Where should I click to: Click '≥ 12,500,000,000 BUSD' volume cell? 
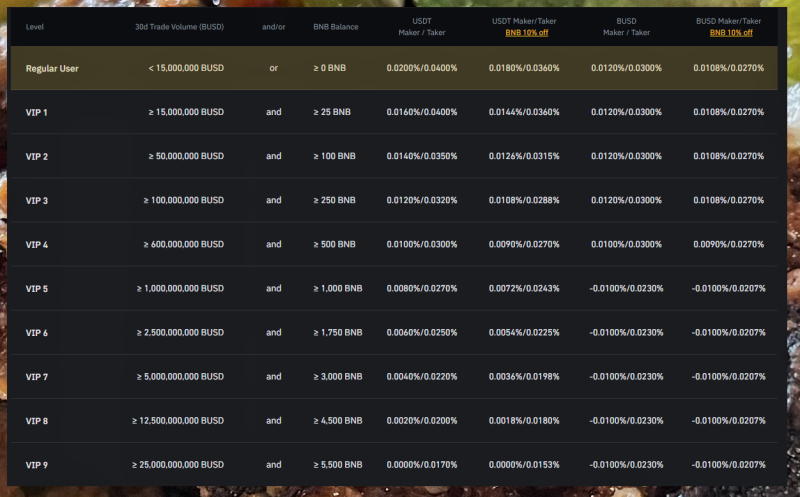[x=178, y=420]
